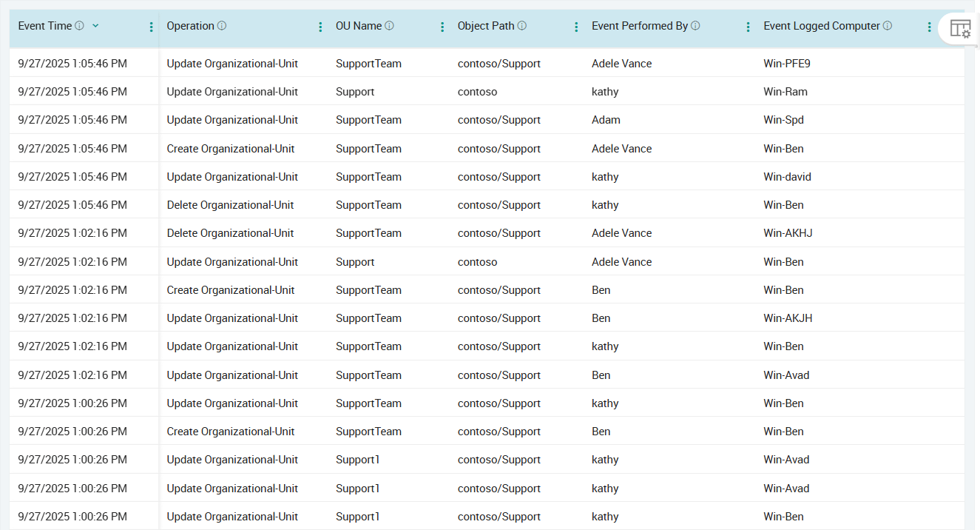Click info icon next to Operation header
This screenshot has height=530, width=980.
pos(222,26)
